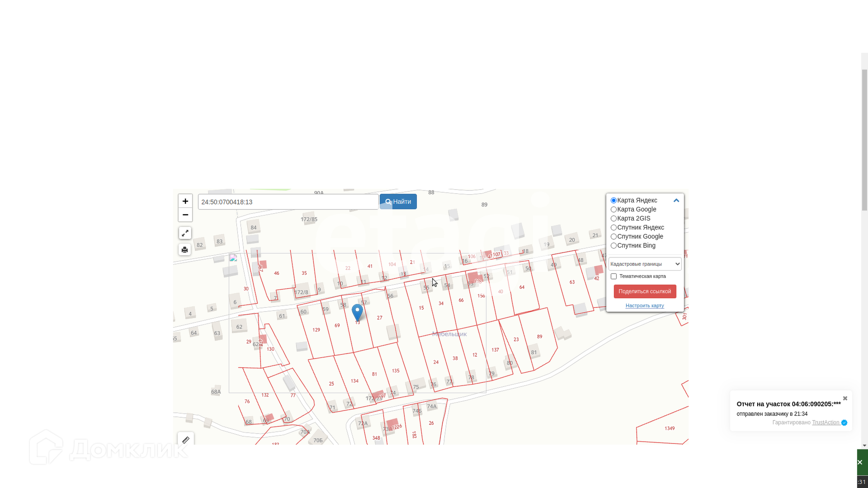This screenshot has height=488, width=868.
Task: Click the Найти search button
Action: (x=398, y=202)
